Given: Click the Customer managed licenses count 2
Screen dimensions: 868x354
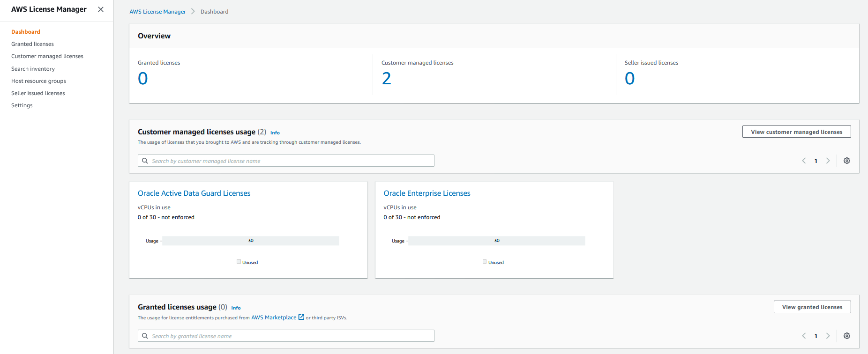Looking at the screenshot, I should 386,78.
